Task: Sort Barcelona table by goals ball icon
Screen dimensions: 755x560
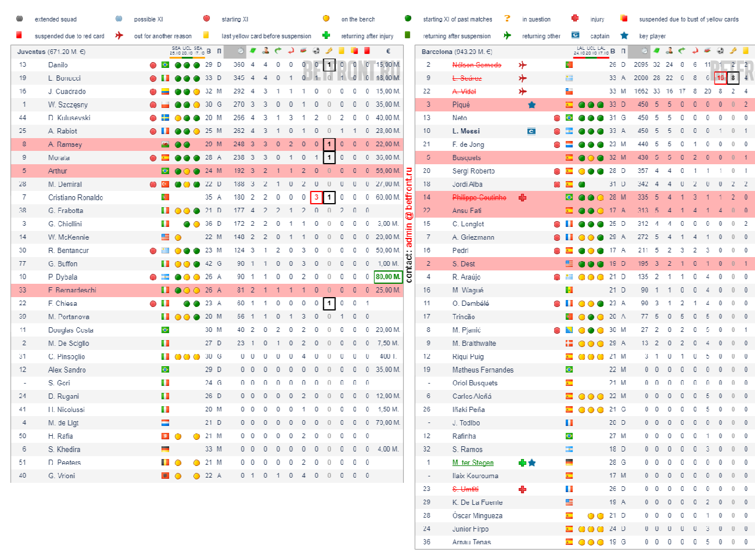Action: (720, 51)
